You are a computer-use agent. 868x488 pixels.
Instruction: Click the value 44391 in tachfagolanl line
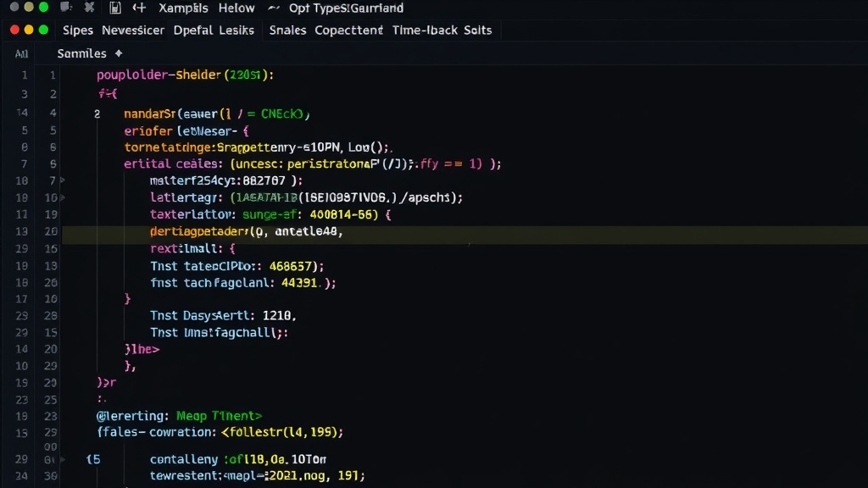coord(299,283)
